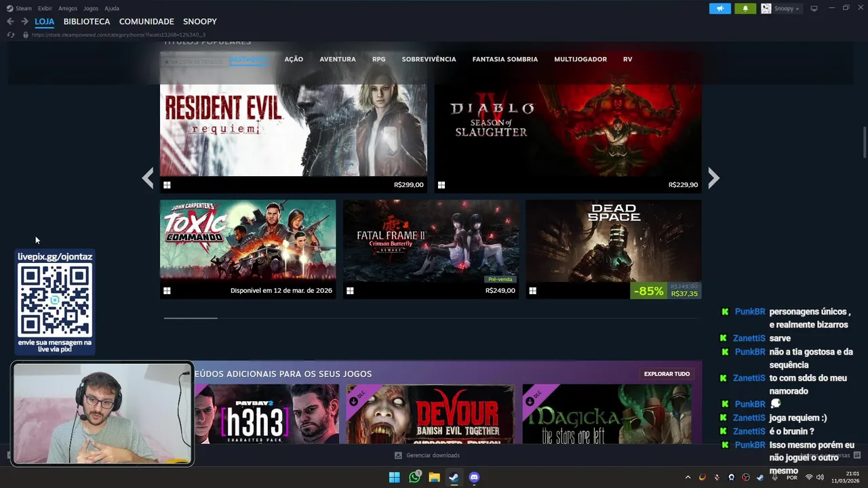
Task: Click the padlock icon beside the URL
Action: [26, 35]
